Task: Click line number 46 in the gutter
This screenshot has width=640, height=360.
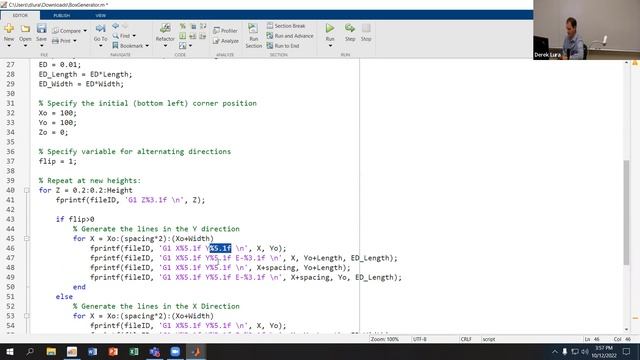Action: [x=10, y=248]
